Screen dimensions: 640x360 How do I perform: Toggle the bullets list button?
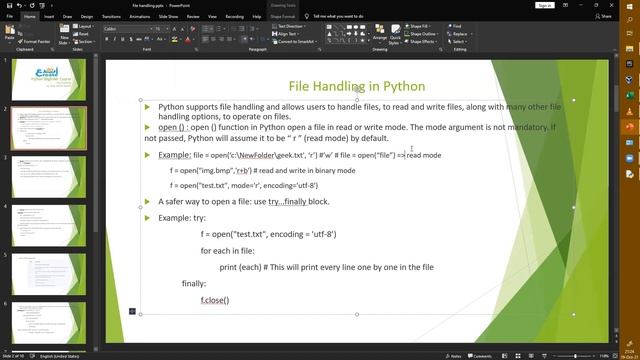(x=205, y=29)
